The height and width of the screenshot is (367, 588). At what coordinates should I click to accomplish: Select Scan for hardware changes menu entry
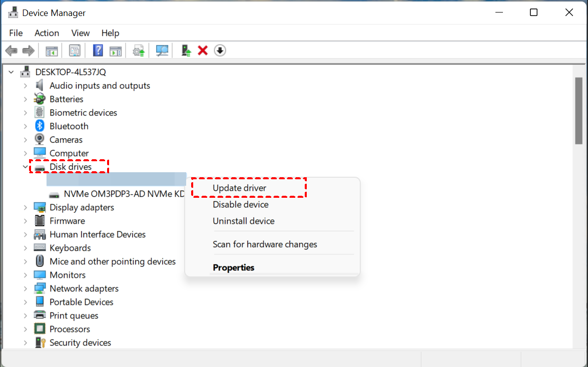click(x=273, y=244)
